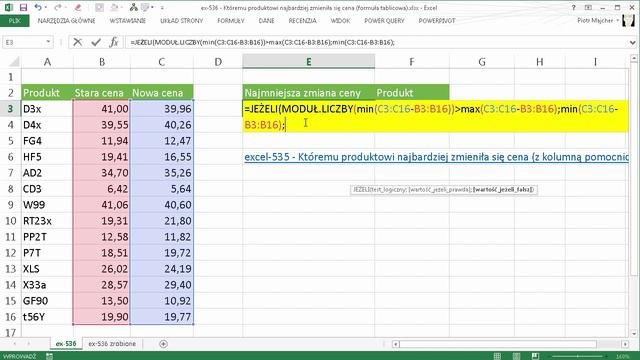Click Select All corner triangle of the grid
This screenshot has width=640, height=360.
(14, 62)
